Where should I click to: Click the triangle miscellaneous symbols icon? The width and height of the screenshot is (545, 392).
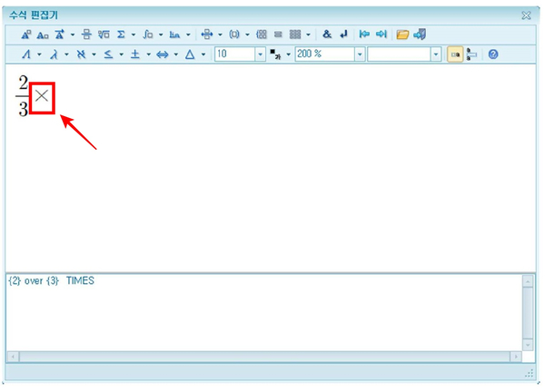click(190, 54)
